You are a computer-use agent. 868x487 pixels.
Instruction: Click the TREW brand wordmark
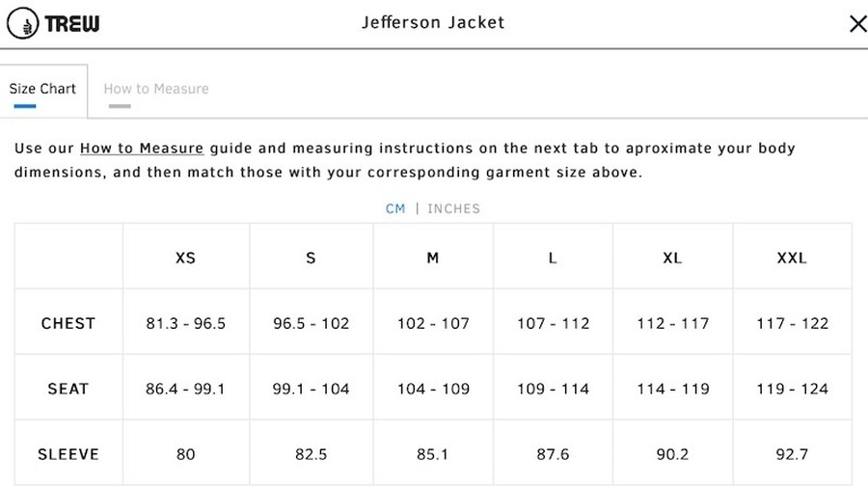pyautogui.click(x=72, y=24)
